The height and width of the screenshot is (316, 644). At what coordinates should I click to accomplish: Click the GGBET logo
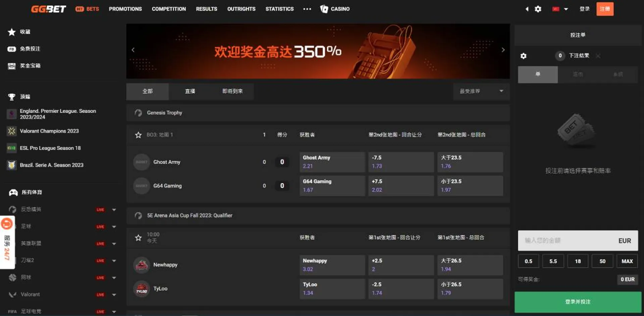[x=48, y=9]
